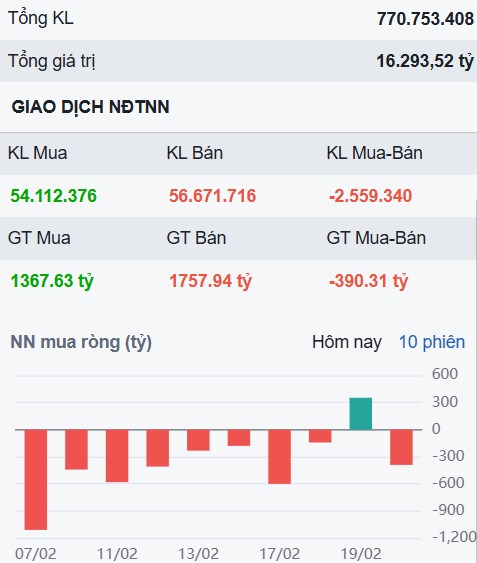This screenshot has width=477, height=563.
Task: Click the 13/02 date axis label
Action: click(x=198, y=554)
